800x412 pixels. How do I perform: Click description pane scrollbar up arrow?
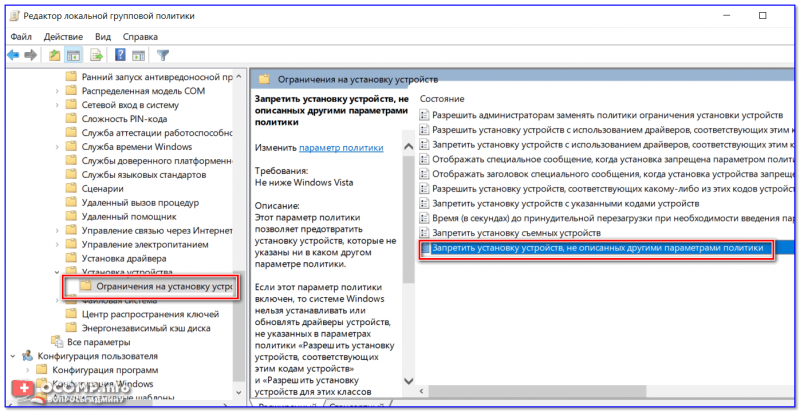tap(409, 148)
